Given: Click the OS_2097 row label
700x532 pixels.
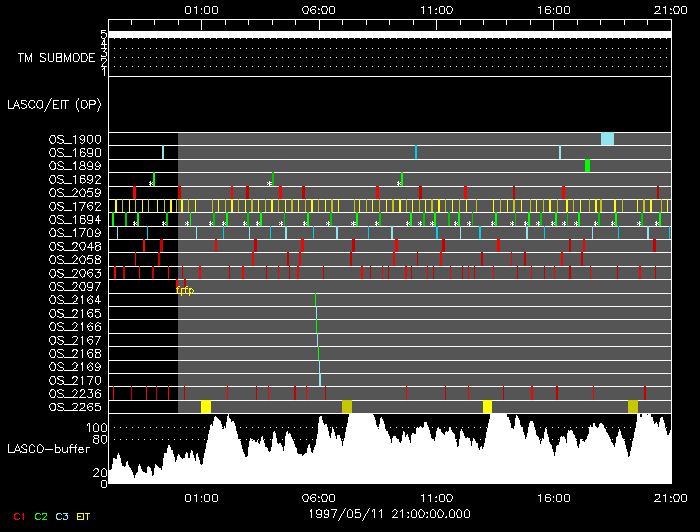Looking at the screenshot, I should pos(75,286).
